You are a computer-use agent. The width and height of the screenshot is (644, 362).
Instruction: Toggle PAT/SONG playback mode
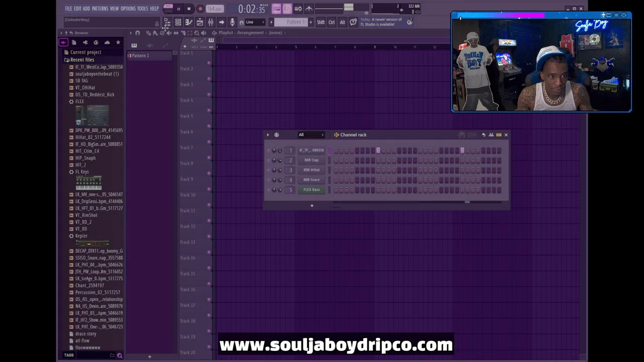point(168,8)
